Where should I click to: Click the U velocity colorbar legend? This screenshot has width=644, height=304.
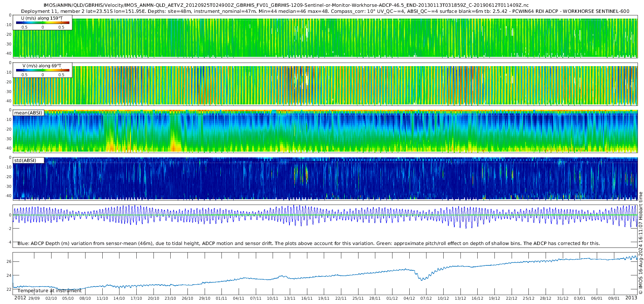(43, 23)
